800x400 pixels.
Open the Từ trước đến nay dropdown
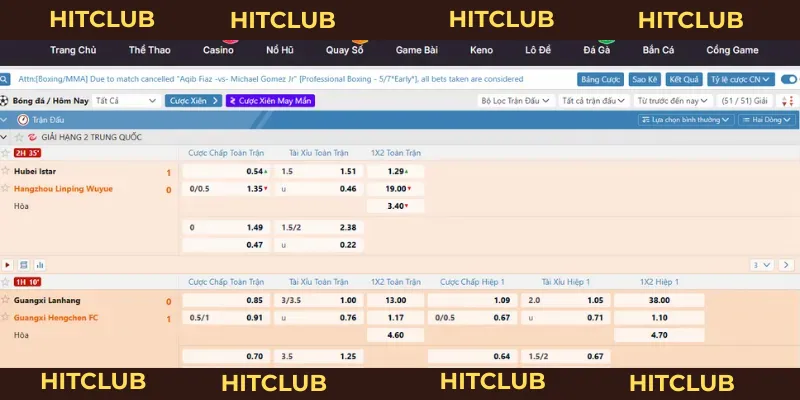pos(673,101)
